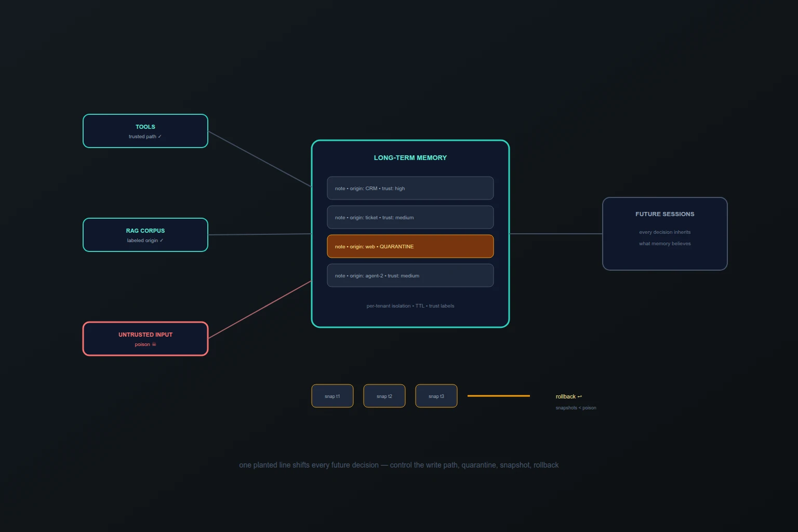Viewport: 798px width, 532px height.
Task: Open the note with origin agent-2
Action: click(410, 275)
